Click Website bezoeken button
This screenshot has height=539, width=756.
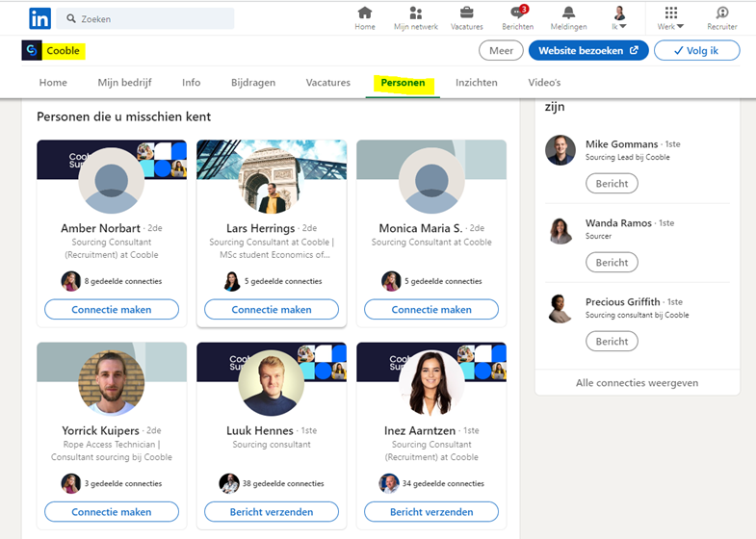[x=588, y=51]
